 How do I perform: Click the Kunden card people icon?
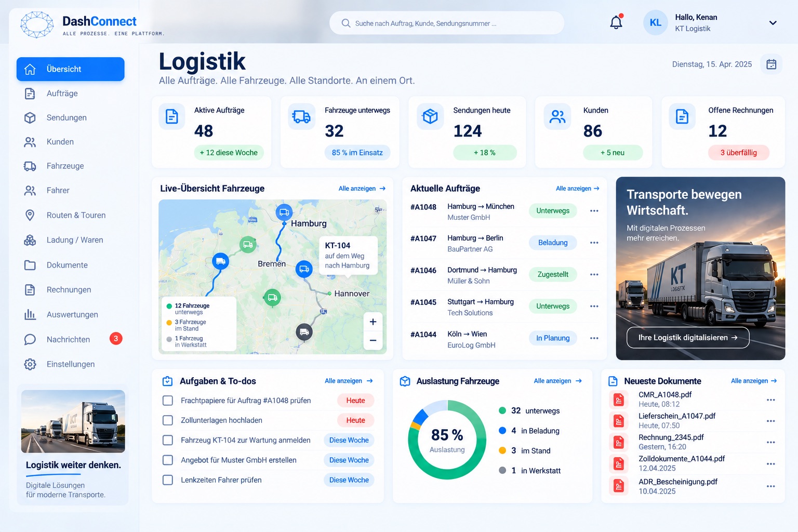pyautogui.click(x=557, y=116)
